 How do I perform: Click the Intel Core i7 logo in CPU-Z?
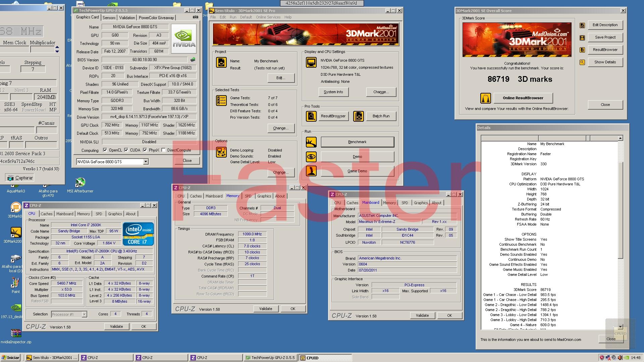[139, 234]
